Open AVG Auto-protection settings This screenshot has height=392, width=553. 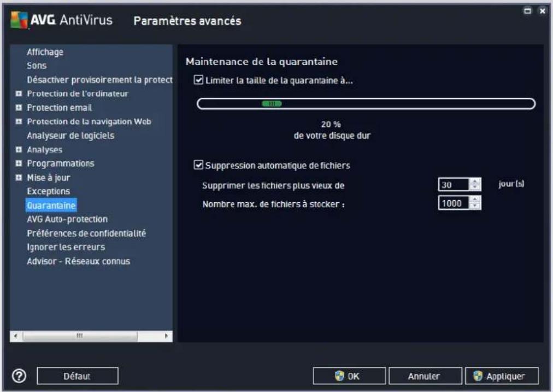point(67,219)
